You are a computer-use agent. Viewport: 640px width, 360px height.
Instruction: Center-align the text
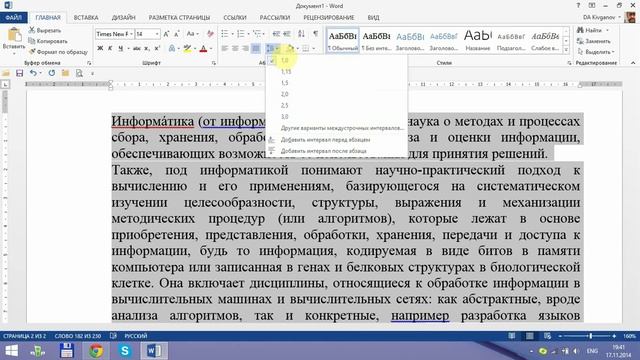point(235,48)
